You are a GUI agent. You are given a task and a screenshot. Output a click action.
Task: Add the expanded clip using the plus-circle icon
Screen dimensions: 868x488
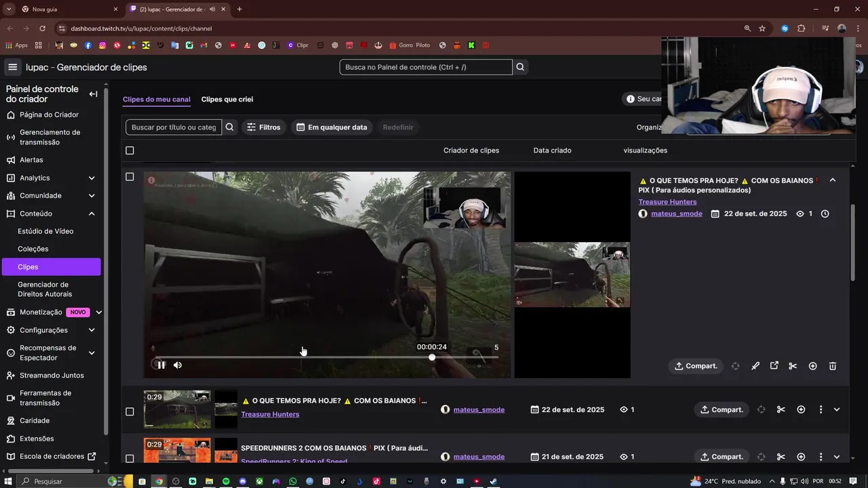pos(813,366)
